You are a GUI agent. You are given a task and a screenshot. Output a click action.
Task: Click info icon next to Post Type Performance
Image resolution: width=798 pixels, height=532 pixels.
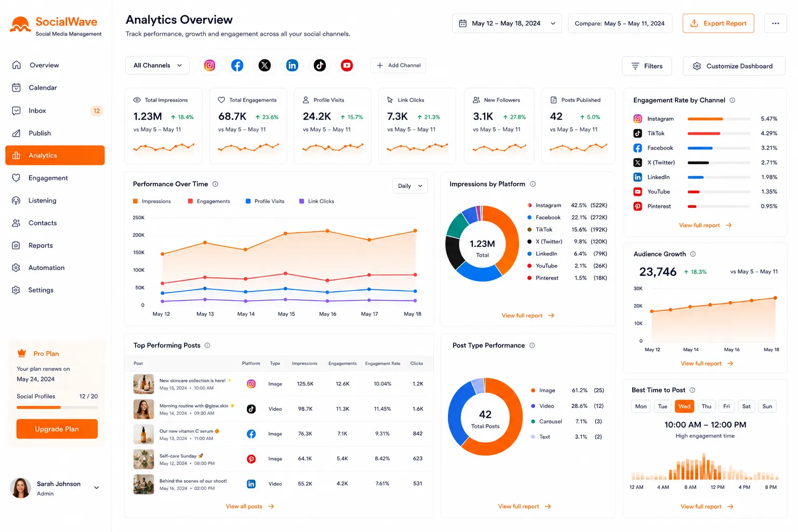532,345
